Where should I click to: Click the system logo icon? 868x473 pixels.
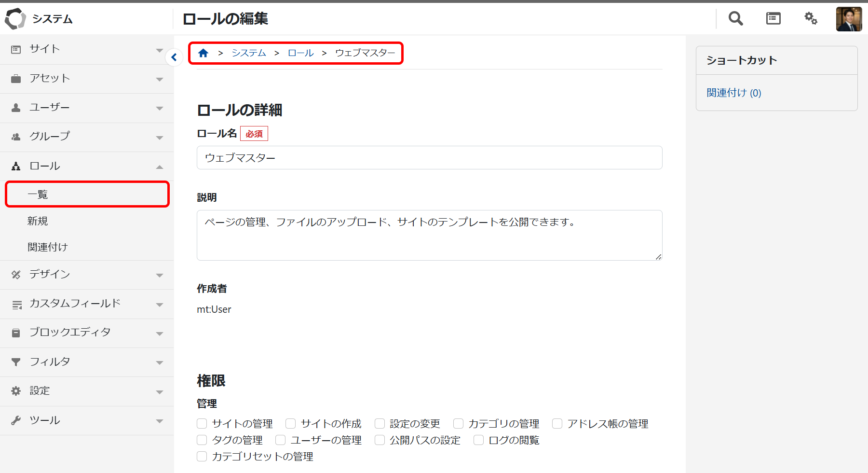tap(15, 19)
